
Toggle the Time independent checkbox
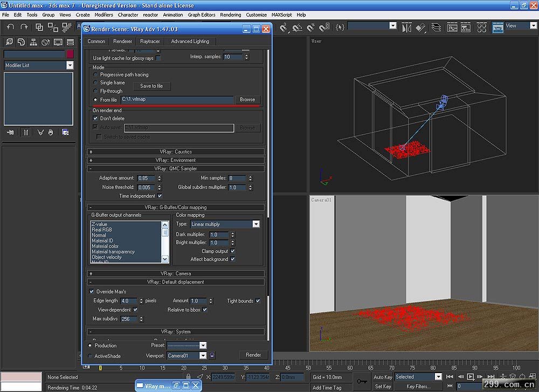160,196
